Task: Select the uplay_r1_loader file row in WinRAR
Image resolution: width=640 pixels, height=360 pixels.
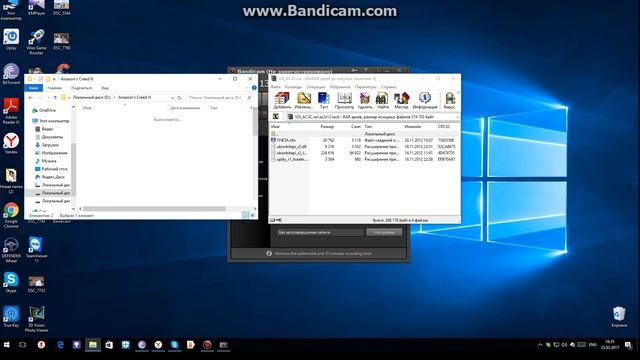Action: coord(363,159)
